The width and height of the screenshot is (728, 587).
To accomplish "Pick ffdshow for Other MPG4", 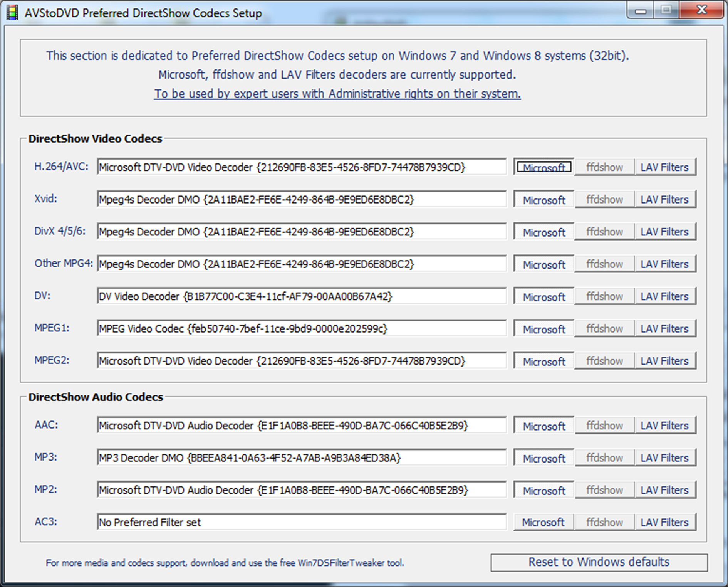I will click(x=604, y=264).
